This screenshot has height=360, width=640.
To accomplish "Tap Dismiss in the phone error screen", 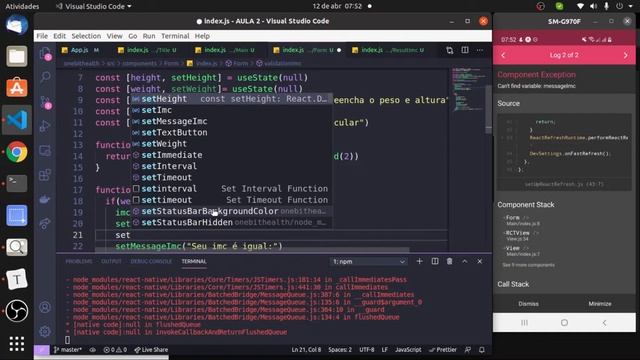I will point(528,304).
